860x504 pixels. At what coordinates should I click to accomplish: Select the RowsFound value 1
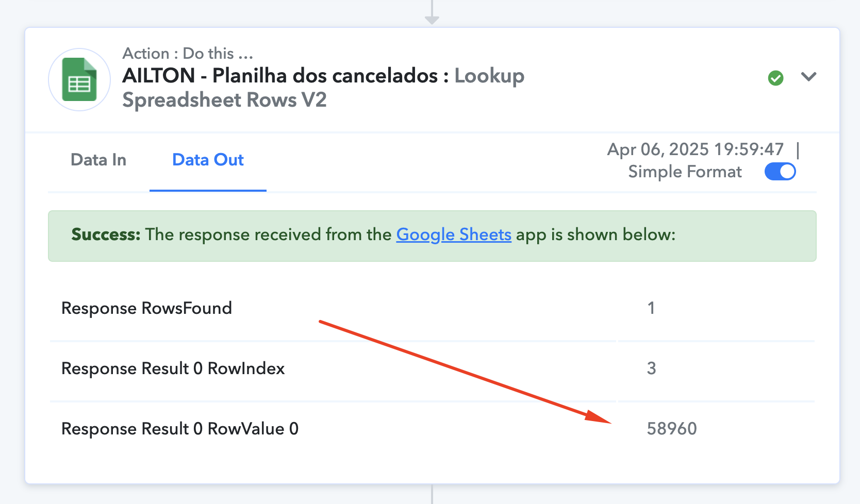651,308
